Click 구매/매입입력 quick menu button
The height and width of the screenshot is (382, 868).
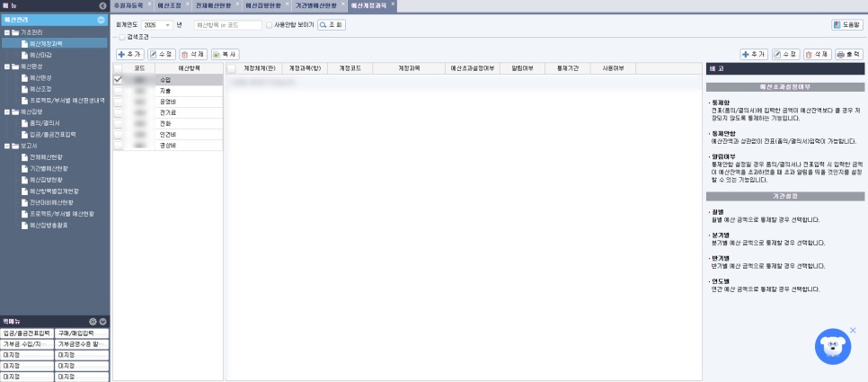click(x=82, y=333)
